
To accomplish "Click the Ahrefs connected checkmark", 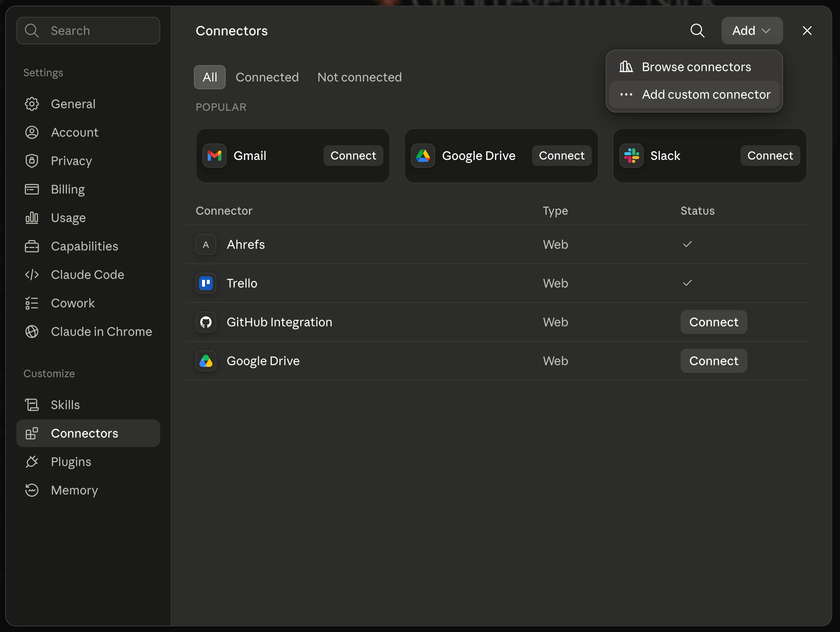I will pos(688,244).
